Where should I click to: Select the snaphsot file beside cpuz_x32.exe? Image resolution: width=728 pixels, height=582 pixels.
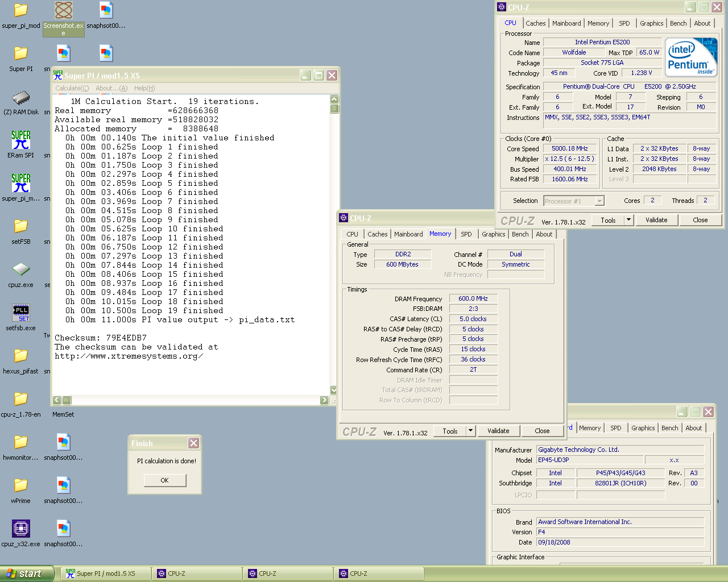(64, 529)
